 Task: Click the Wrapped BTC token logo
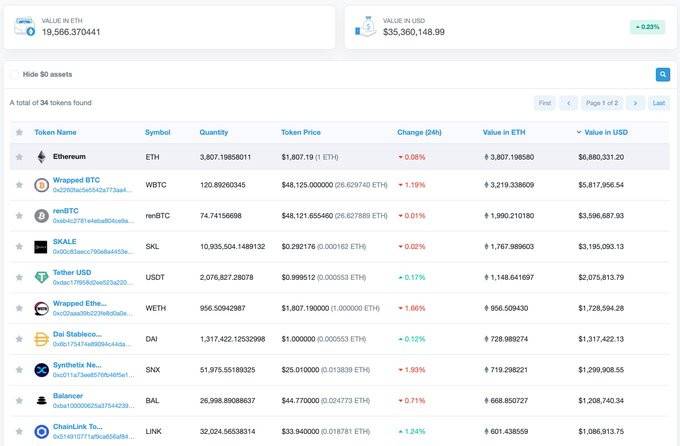(41, 185)
